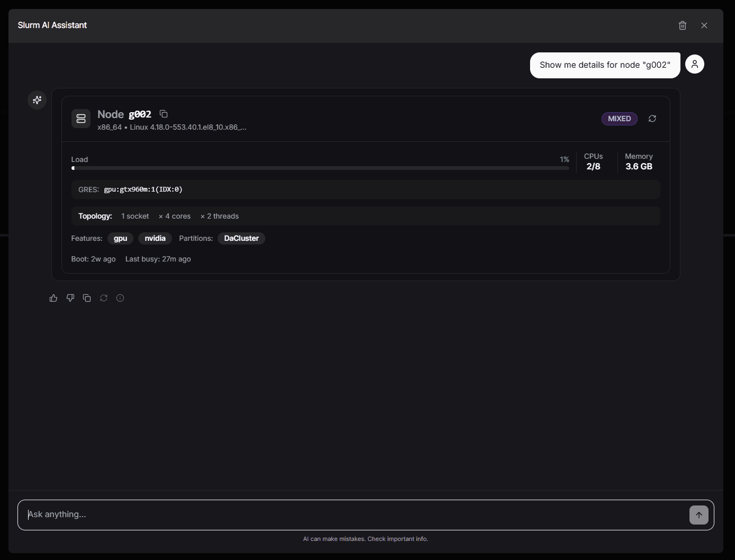Refresh node g002 status in the card
This screenshot has height=560, width=735.
point(652,119)
